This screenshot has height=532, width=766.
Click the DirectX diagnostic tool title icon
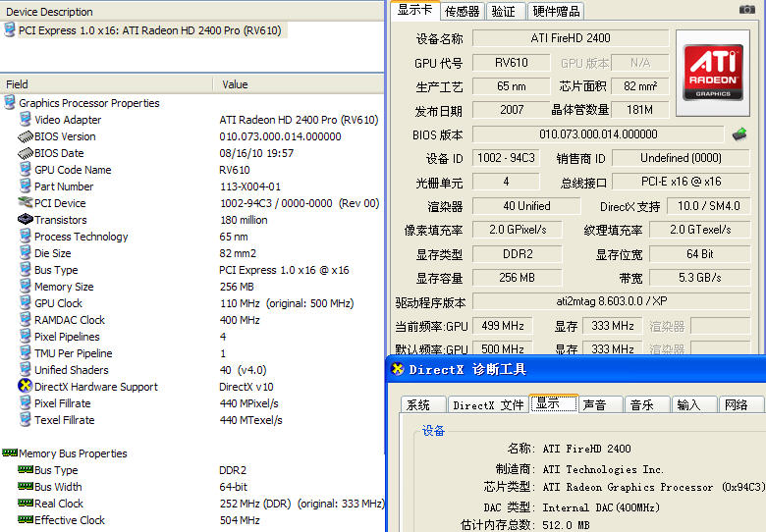[x=398, y=369]
